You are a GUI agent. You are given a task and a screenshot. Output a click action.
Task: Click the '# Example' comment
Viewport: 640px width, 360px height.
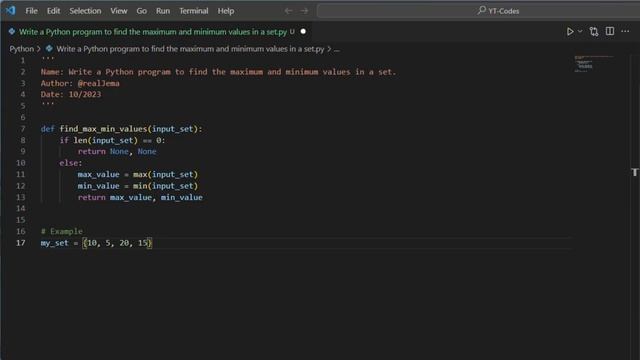(62, 231)
